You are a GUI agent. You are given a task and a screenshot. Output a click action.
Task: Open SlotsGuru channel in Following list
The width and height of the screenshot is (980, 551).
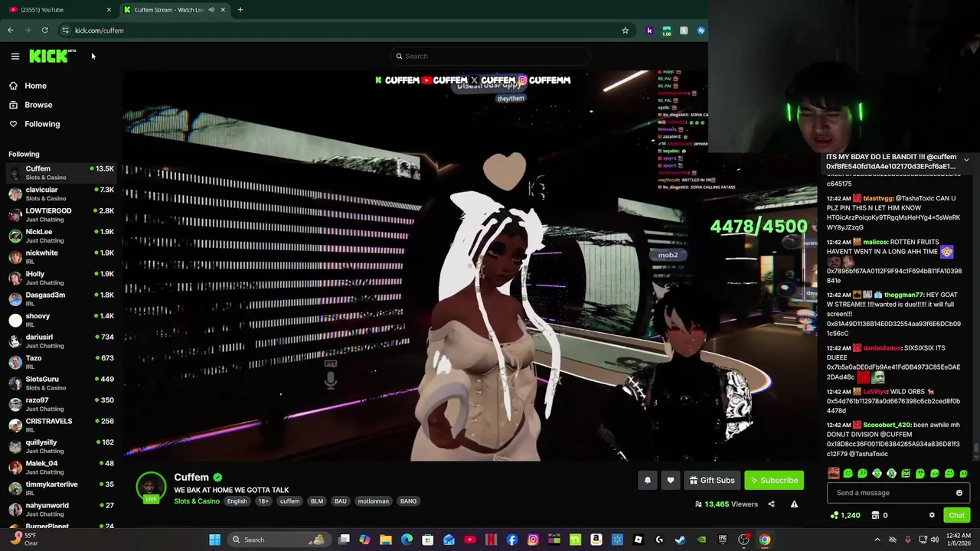click(61, 383)
